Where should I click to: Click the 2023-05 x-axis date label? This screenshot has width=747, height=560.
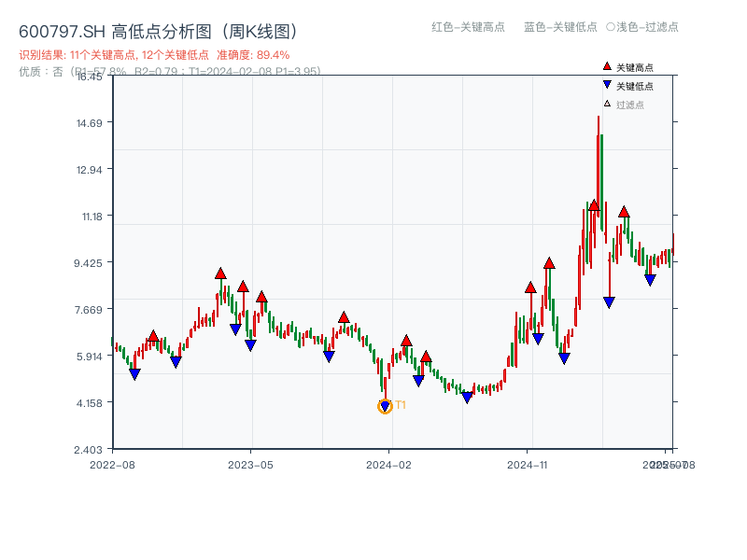(250, 465)
